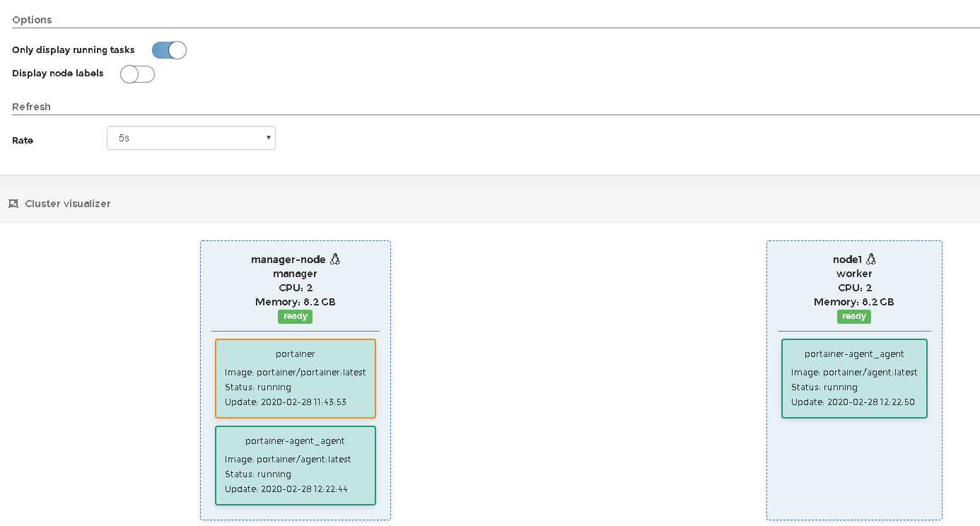Image resolution: width=980 pixels, height=526 pixels.
Task: Click Update: 2020-02-28 12:22:50 text
Action: pyautogui.click(x=853, y=402)
